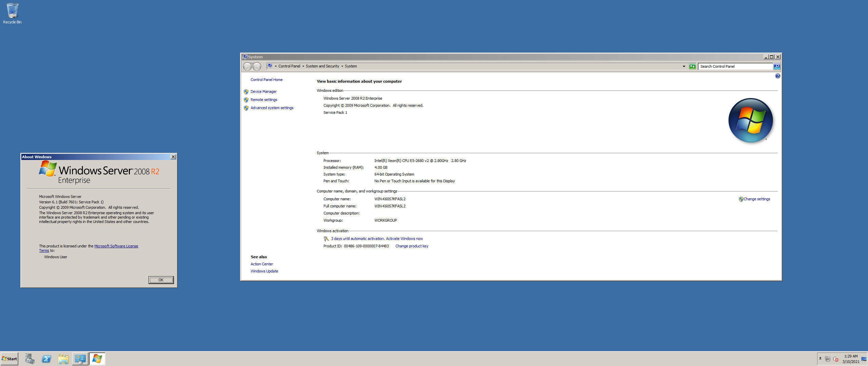Click the 4.00 GB installed memory value

coord(381,168)
